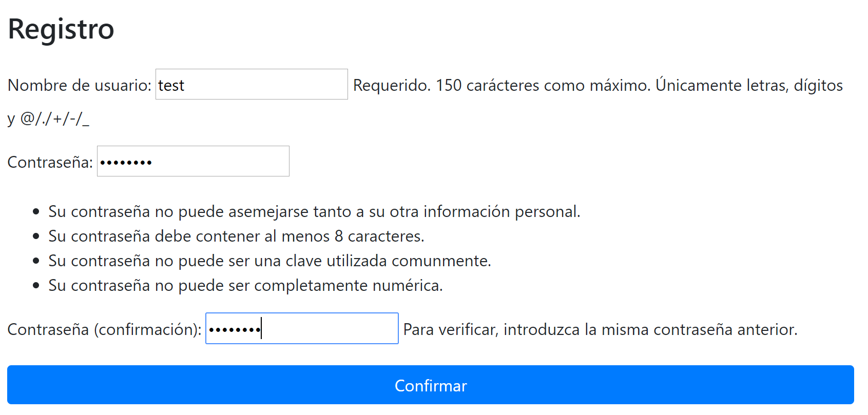Click the word "Requerido." in the username hint

(392, 85)
